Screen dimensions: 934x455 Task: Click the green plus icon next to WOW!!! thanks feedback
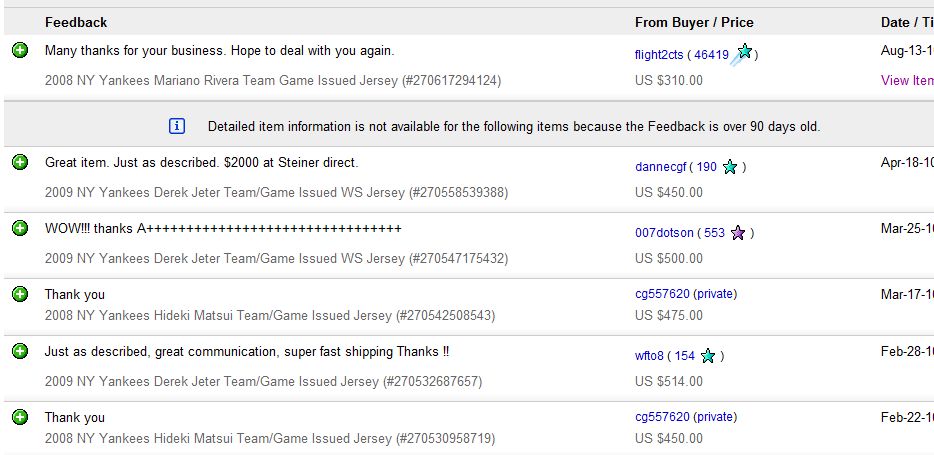20,228
